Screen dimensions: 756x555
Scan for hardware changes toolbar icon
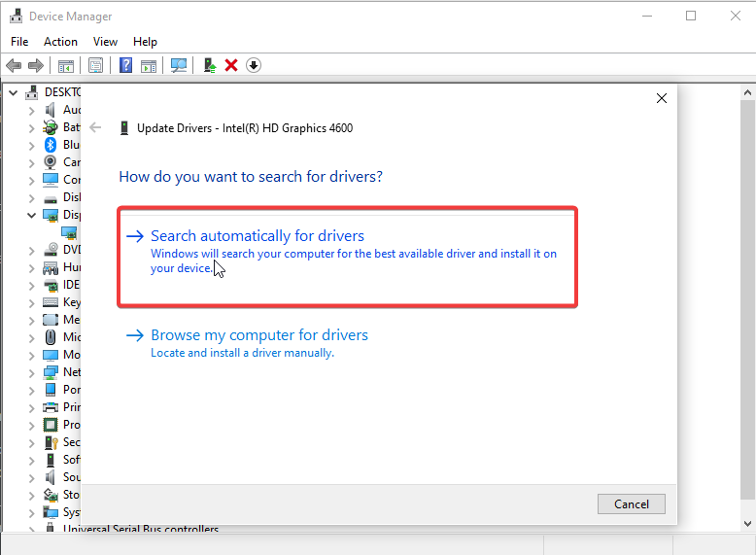point(179,65)
